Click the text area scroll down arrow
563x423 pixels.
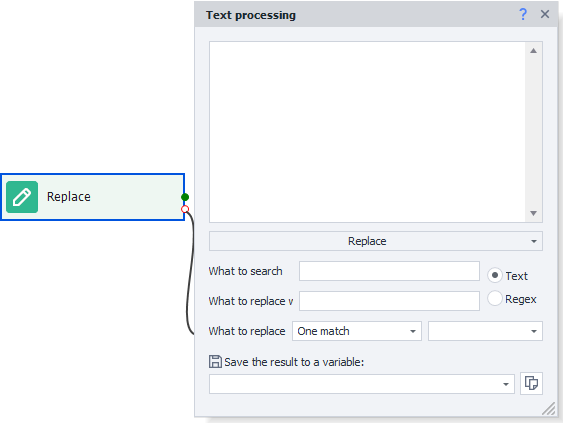coord(533,213)
